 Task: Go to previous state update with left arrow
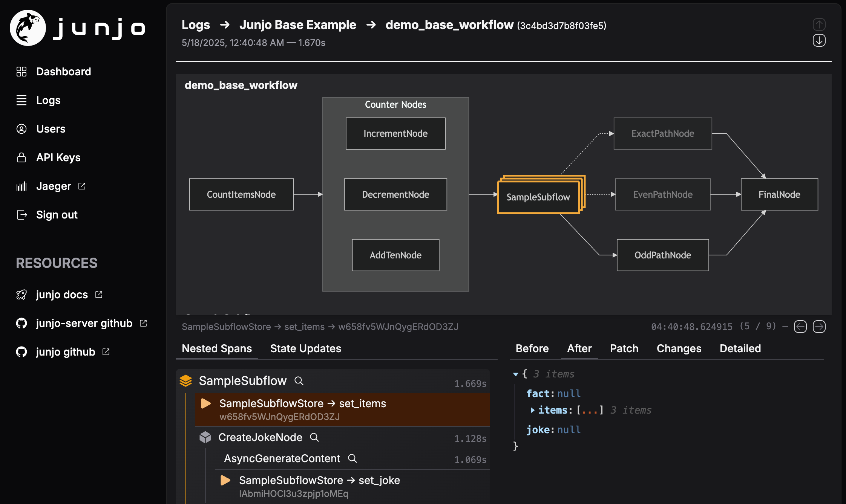pyautogui.click(x=800, y=327)
